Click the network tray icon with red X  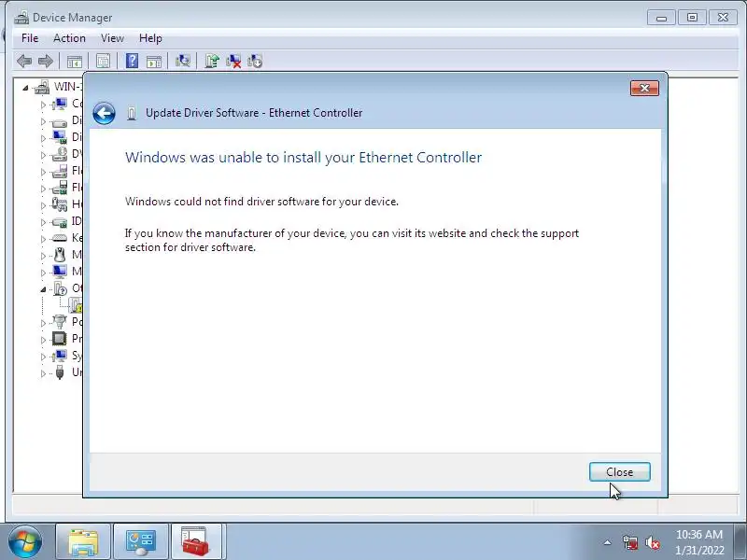(630, 542)
